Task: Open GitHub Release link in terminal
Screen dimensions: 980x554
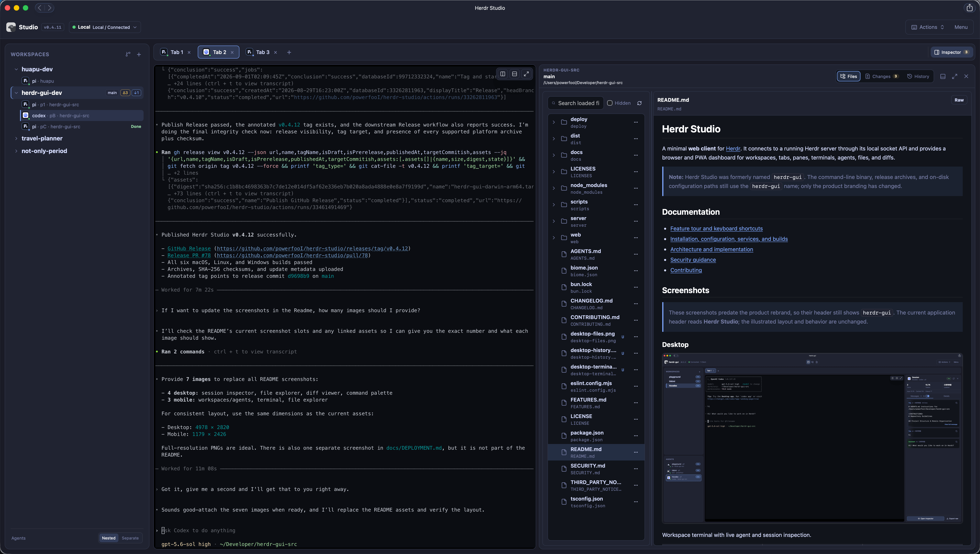Action: pyautogui.click(x=189, y=249)
